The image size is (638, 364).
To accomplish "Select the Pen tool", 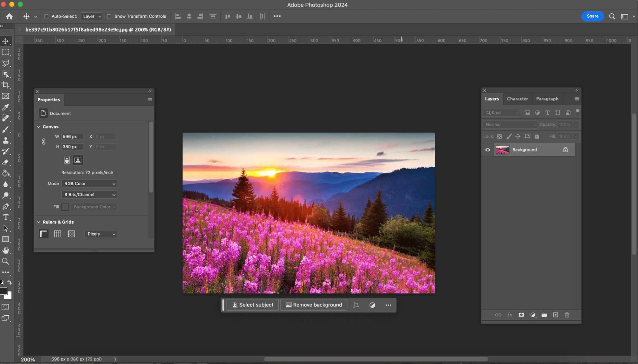I will point(5,206).
